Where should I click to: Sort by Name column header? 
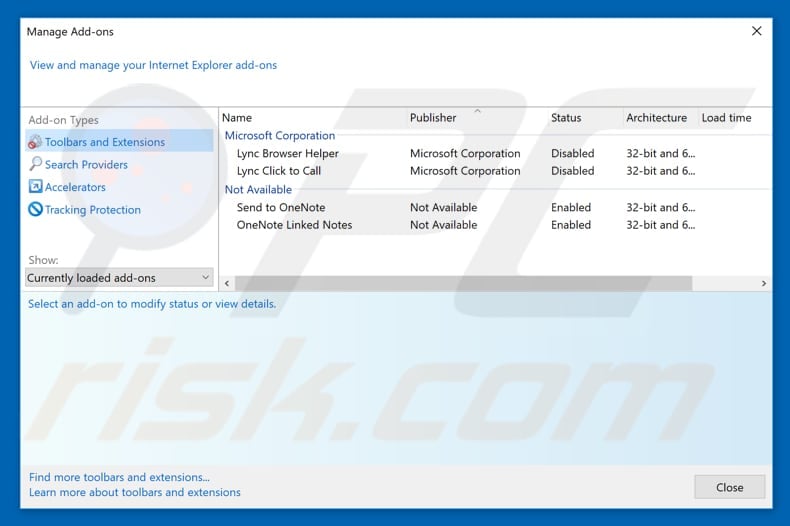click(237, 117)
